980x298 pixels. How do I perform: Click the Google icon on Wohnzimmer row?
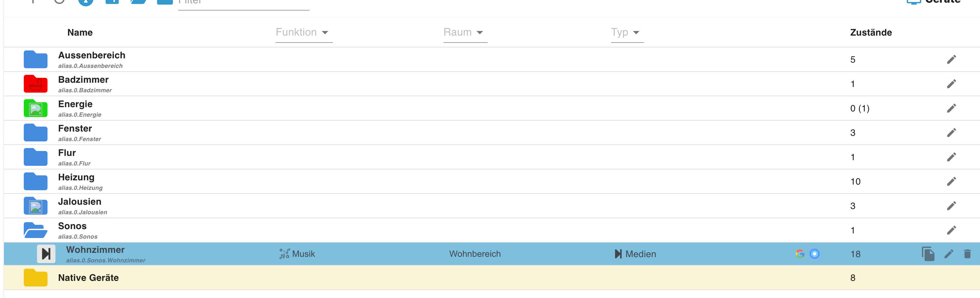(800, 253)
